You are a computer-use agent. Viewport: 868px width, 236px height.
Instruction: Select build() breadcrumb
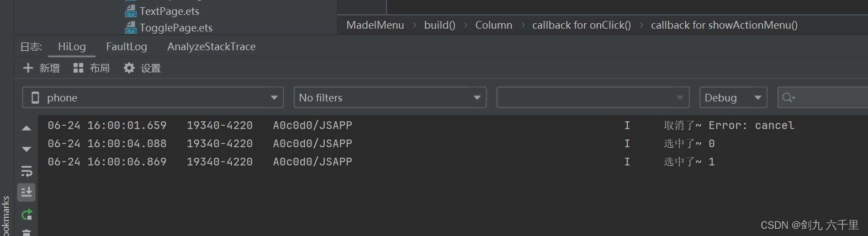pyautogui.click(x=440, y=25)
